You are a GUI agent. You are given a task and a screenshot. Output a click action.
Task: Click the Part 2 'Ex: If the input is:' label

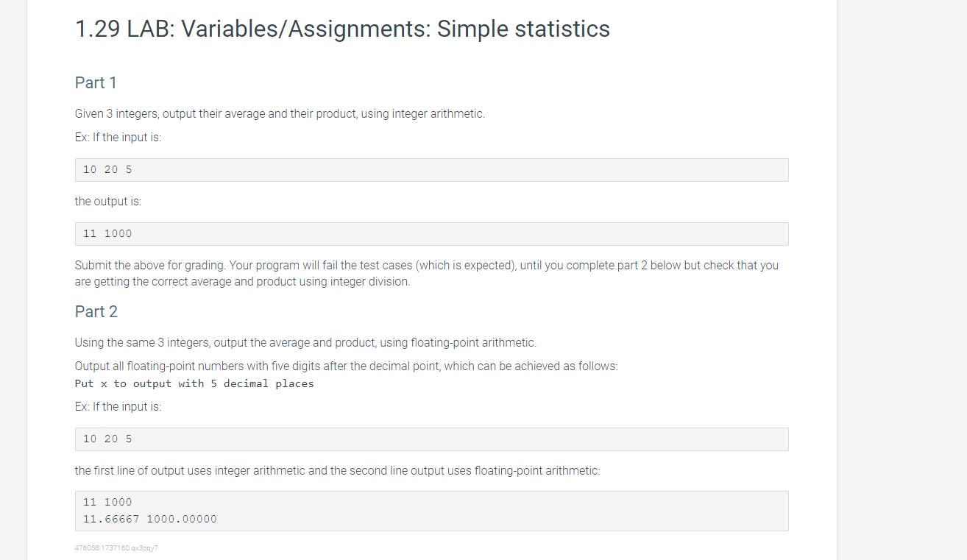[x=118, y=407]
